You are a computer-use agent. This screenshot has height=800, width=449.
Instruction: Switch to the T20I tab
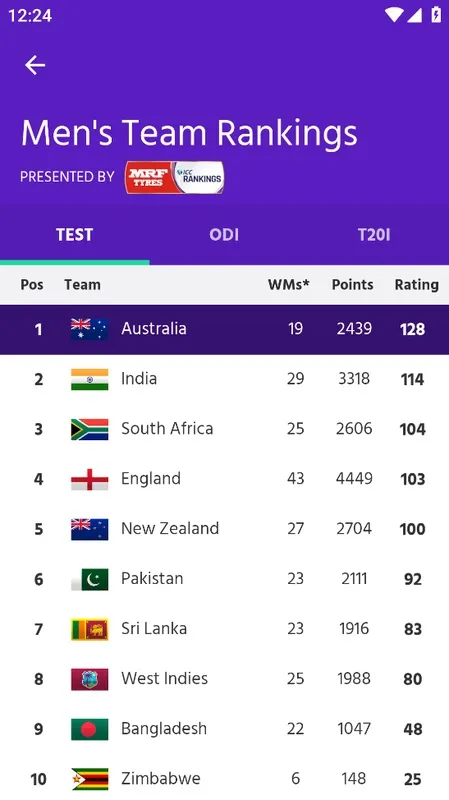(x=374, y=235)
